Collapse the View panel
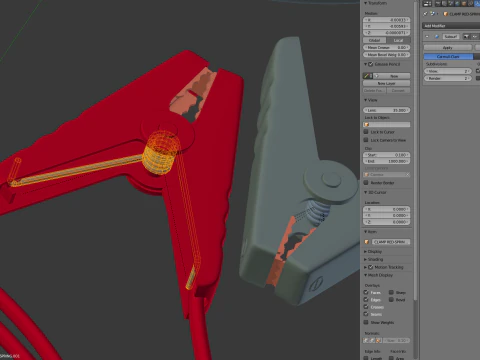Screen dimensions: 480x360 pos(366,100)
